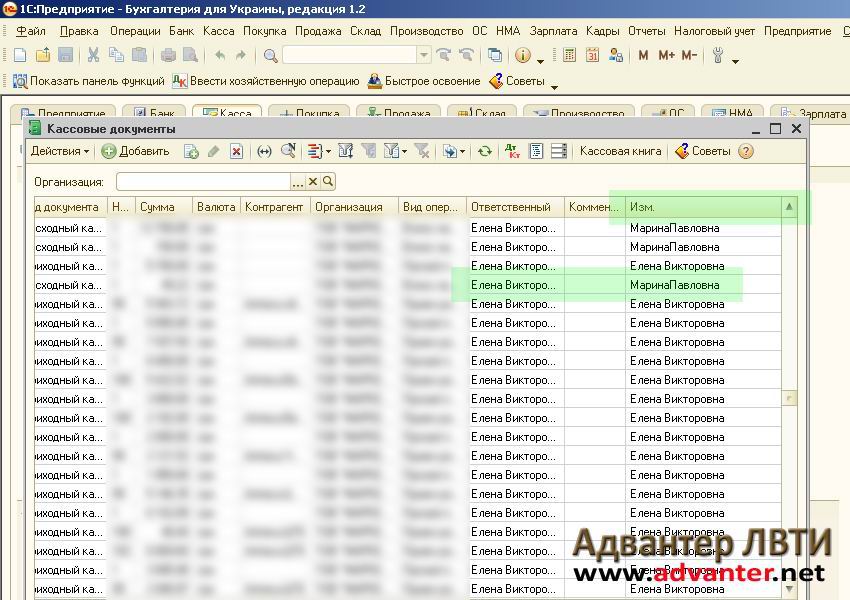The height and width of the screenshot is (600, 850).
Task: Click the yellow question mark help icon
Action: point(746,151)
